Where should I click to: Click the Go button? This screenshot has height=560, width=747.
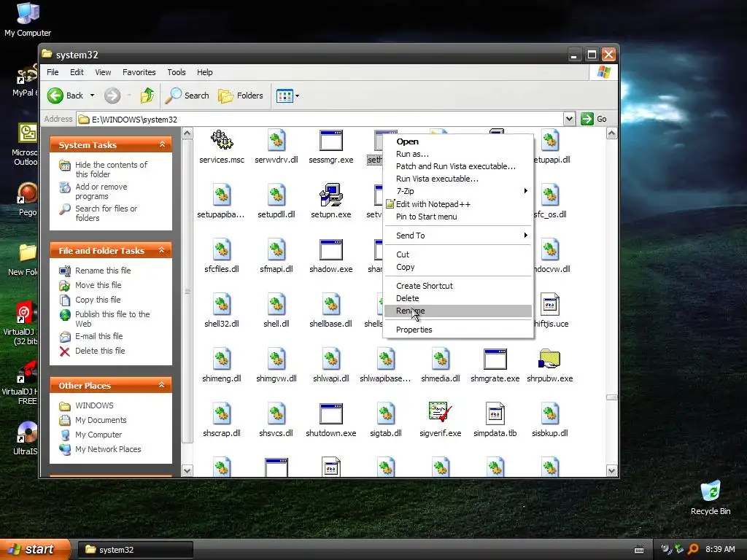click(x=594, y=119)
